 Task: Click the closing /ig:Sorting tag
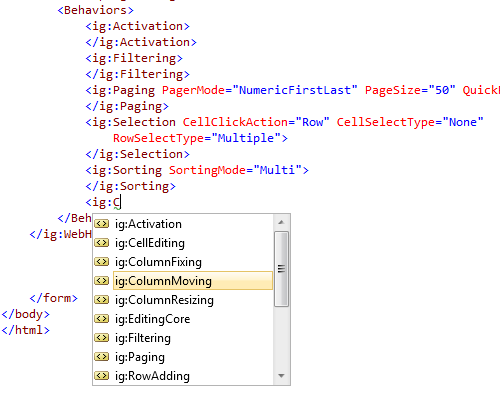point(130,186)
